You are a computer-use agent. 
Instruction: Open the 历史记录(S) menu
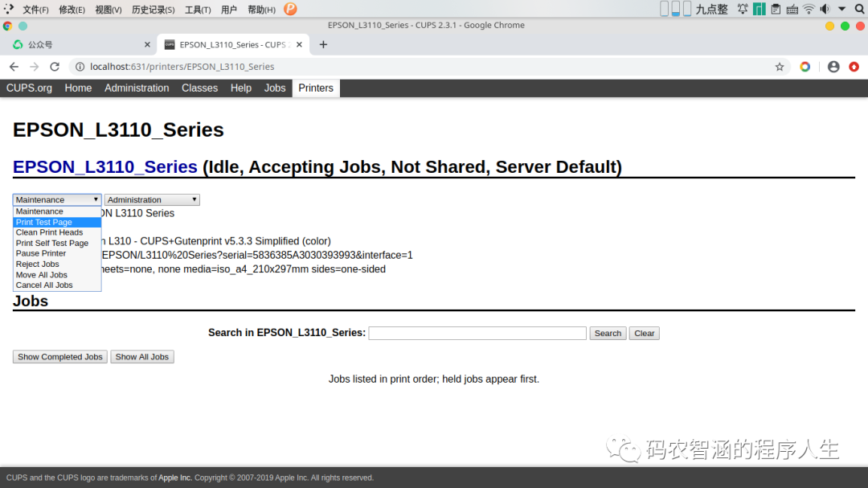click(154, 10)
